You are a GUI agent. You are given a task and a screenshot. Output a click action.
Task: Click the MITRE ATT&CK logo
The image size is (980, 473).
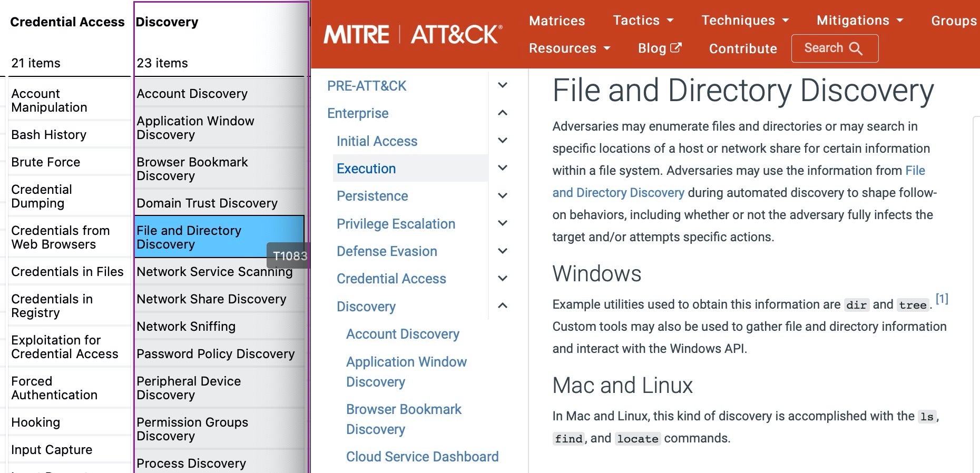[413, 35]
